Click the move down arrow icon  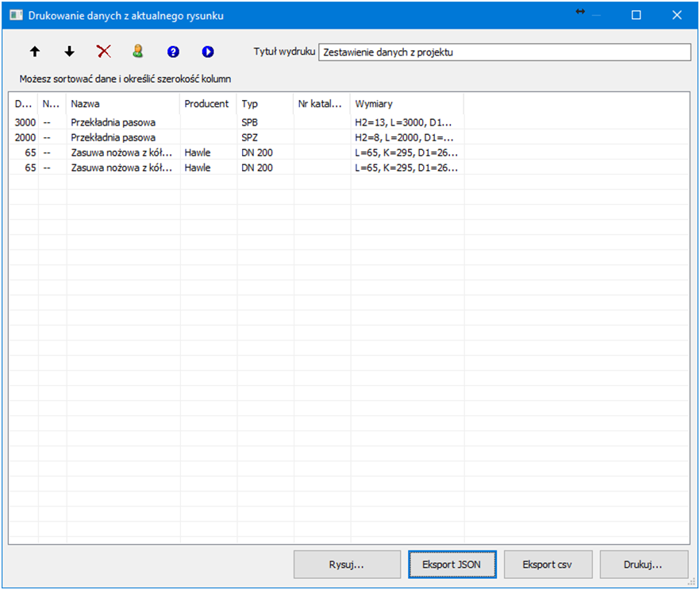69,52
